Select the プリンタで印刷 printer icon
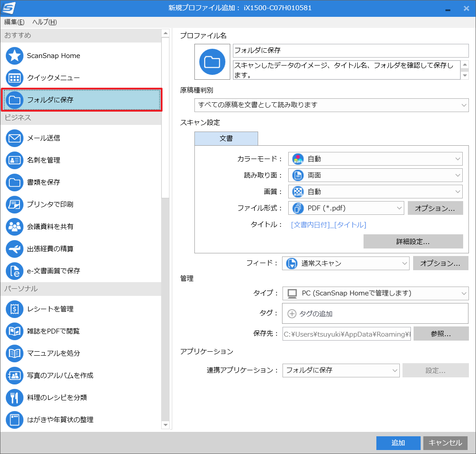The image size is (476, 454). pyautogui.click(x=14, y=204)
